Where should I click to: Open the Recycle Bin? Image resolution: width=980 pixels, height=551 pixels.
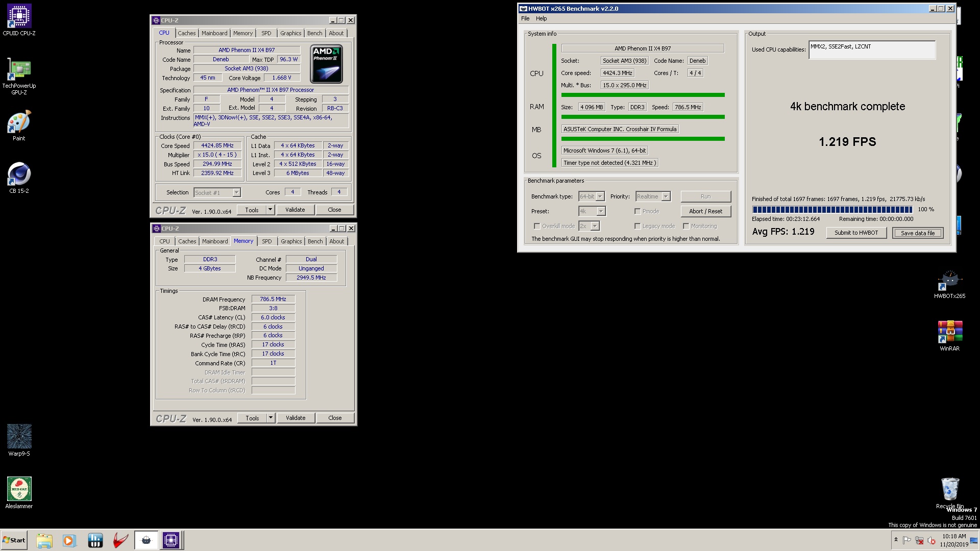pos(949,493)
